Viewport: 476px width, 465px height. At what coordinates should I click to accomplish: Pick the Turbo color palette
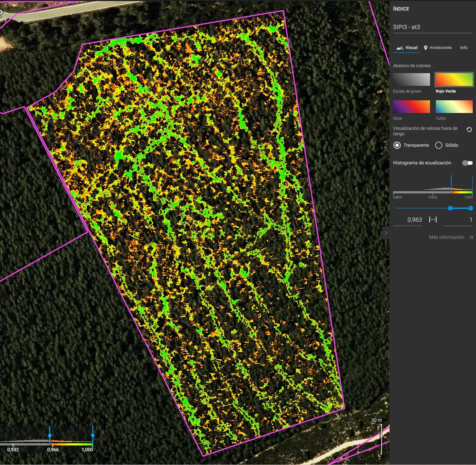[454, 106]
